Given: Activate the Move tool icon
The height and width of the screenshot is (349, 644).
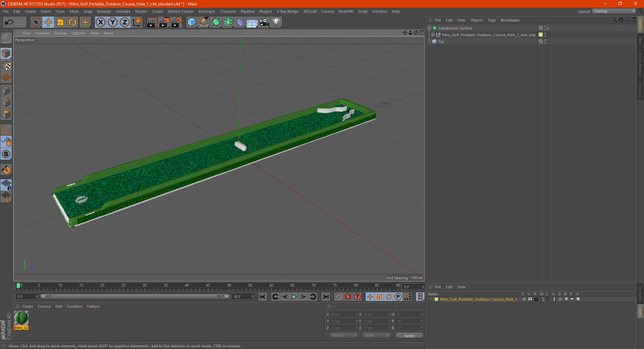Looking at the screenshot, I should [x=48, y=22].
